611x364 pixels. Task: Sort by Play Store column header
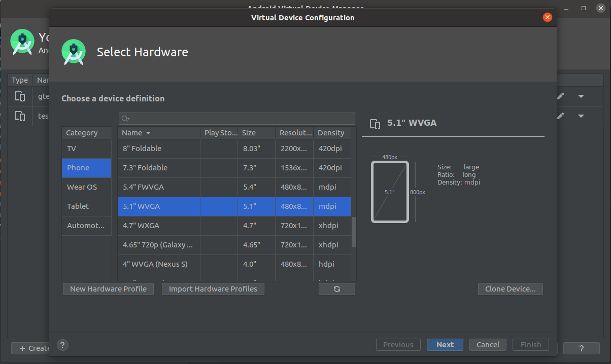219,133
